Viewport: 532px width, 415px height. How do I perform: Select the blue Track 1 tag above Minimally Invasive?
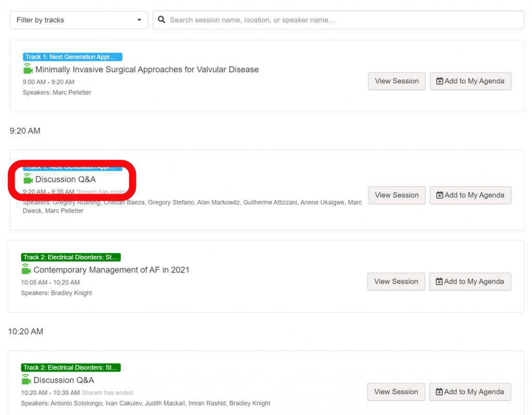coord(72,57)
